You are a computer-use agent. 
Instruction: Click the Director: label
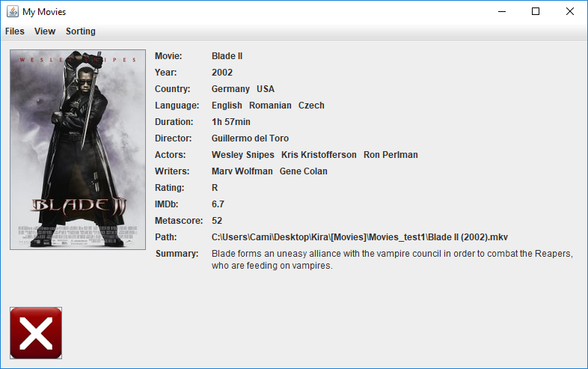coord(174,138)
